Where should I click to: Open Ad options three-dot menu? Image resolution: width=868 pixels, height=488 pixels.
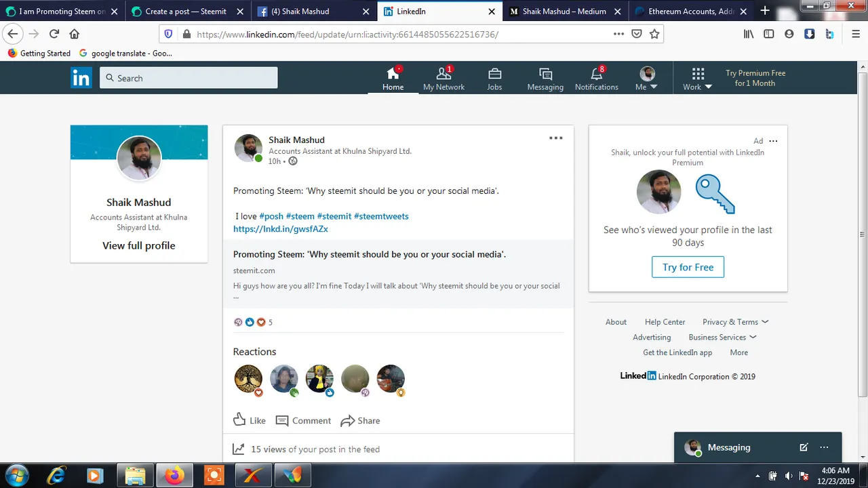click(773, 141)
